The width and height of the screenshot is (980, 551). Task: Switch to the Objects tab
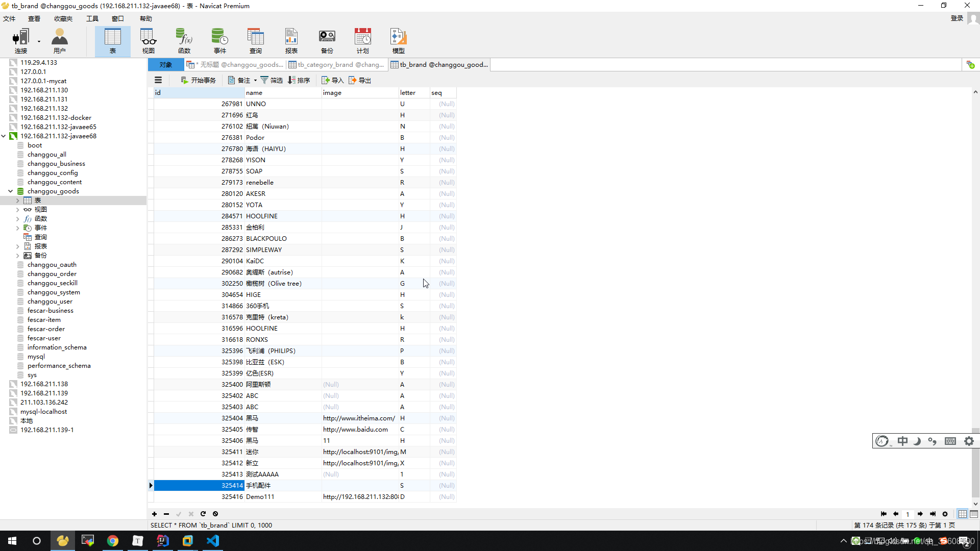pyautogui.click(x=166, y=65)
